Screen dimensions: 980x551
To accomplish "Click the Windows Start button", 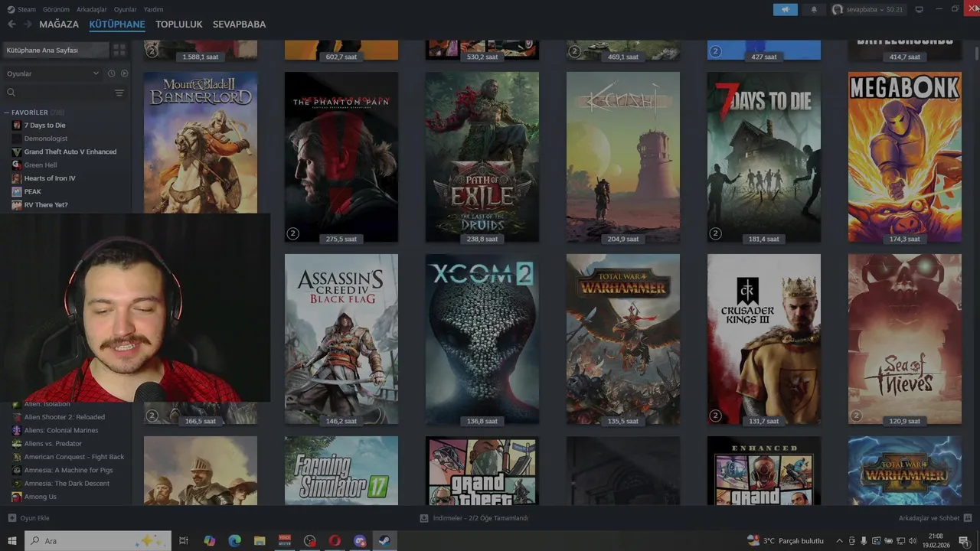I will pos(11,541).
